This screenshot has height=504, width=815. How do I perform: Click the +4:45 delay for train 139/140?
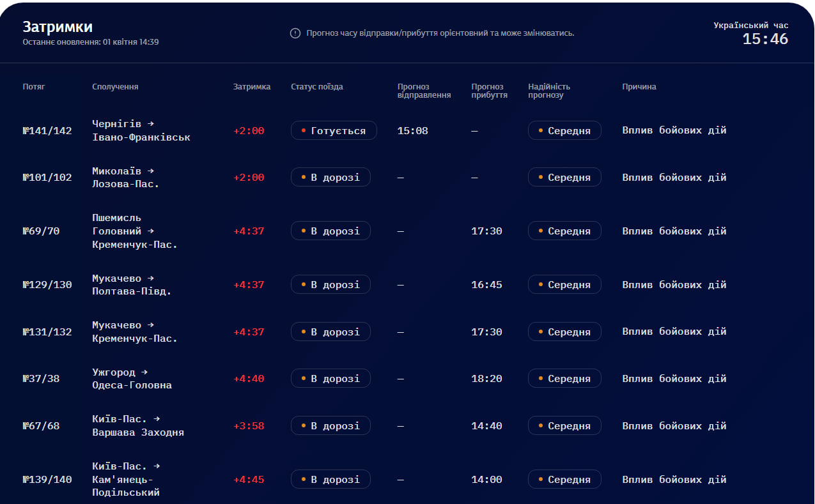pos(249,480)
